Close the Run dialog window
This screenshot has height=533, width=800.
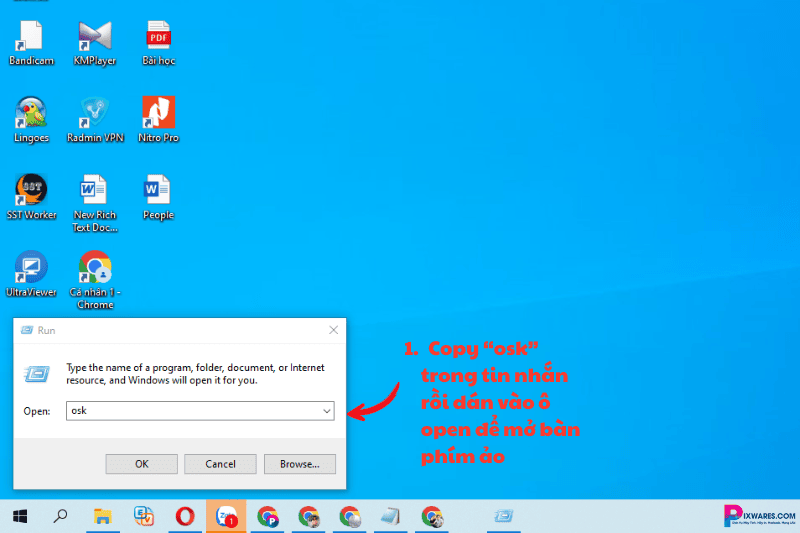(333, 330)
